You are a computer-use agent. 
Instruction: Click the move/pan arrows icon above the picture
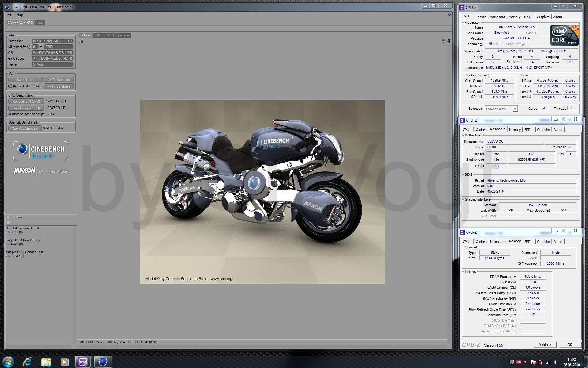click(444, 41)
